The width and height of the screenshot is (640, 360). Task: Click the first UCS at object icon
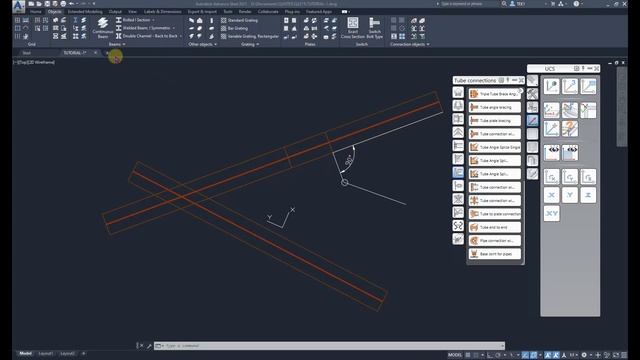[x=551, y=87]
